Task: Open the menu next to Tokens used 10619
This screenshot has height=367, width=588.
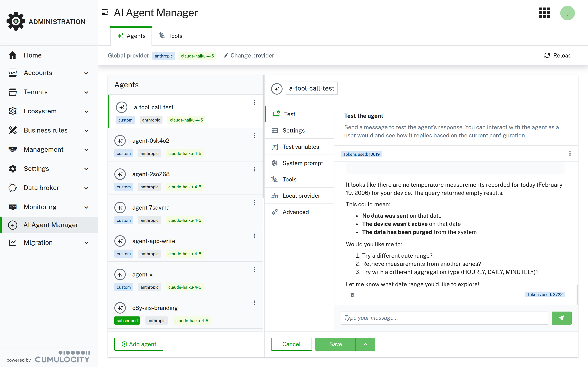Action: point(570,153)
